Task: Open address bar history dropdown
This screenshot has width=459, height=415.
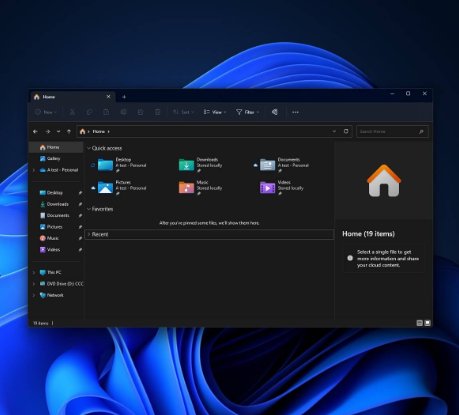Action: [x=334, y=131]
